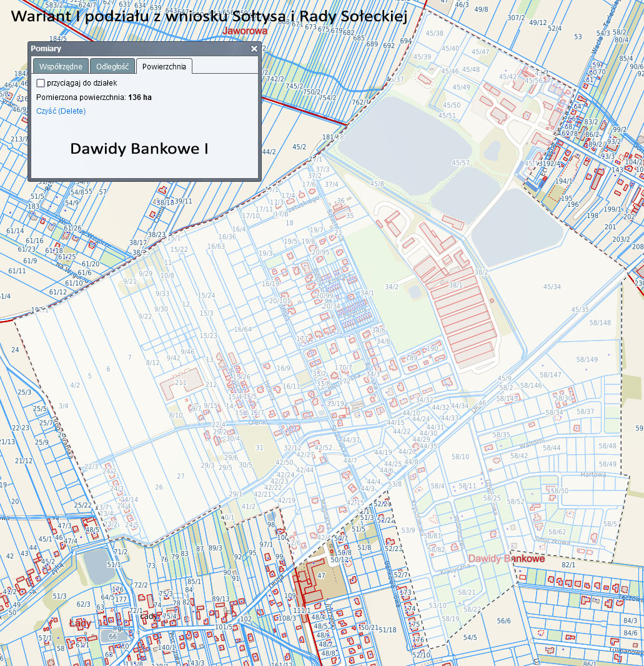Enable the 'przyciągaj do działek' checkbox
644x666 pixels.
41,82
